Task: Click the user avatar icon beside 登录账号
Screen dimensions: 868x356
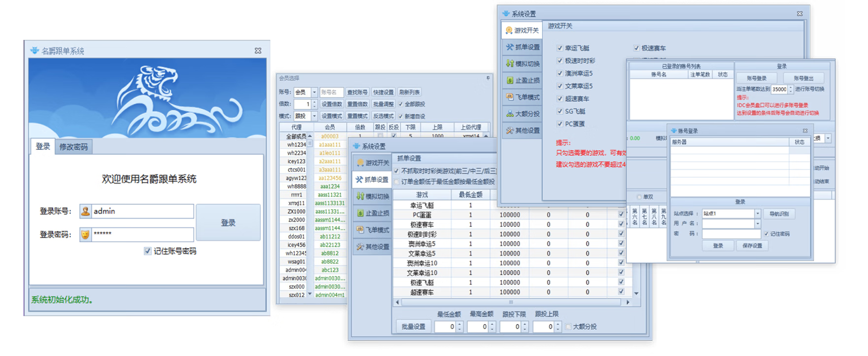Action: [x=86, y=211]
